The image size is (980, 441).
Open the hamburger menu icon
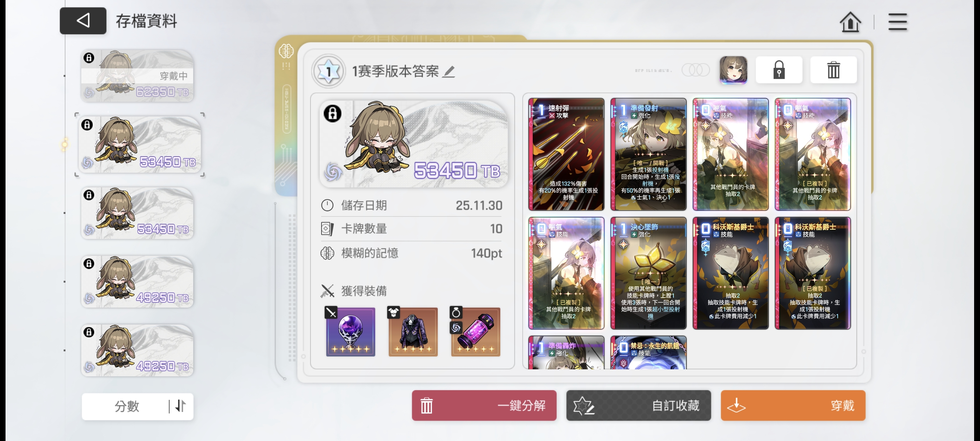(898, 22)
